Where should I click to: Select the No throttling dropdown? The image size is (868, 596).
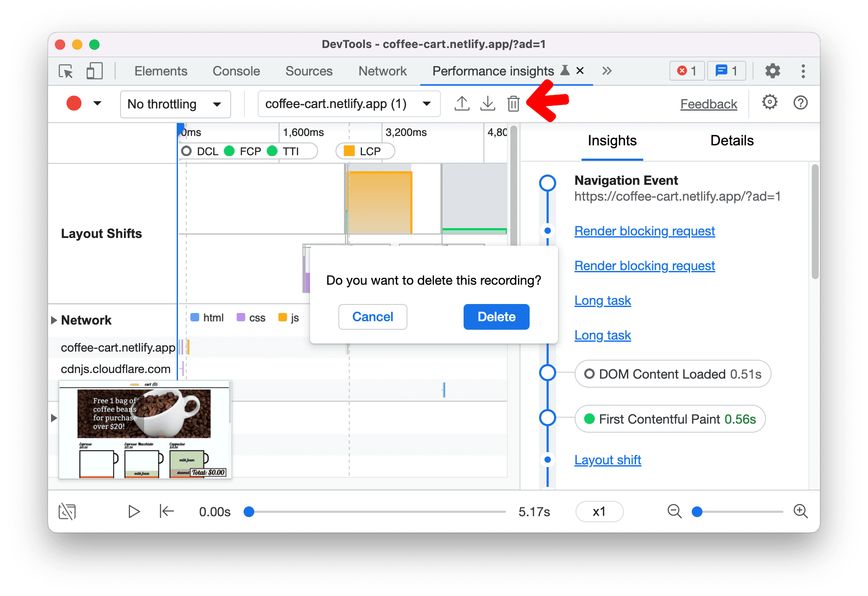pos(173,103)
